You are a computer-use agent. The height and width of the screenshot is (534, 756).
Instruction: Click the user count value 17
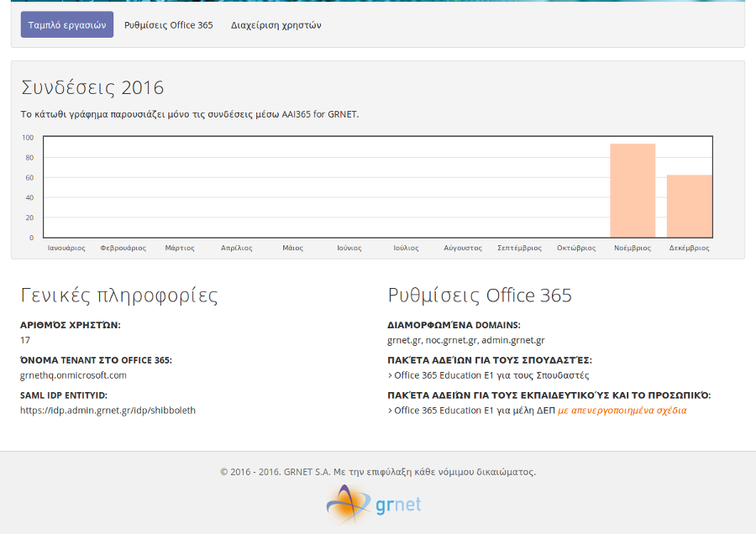click(25, 340)
